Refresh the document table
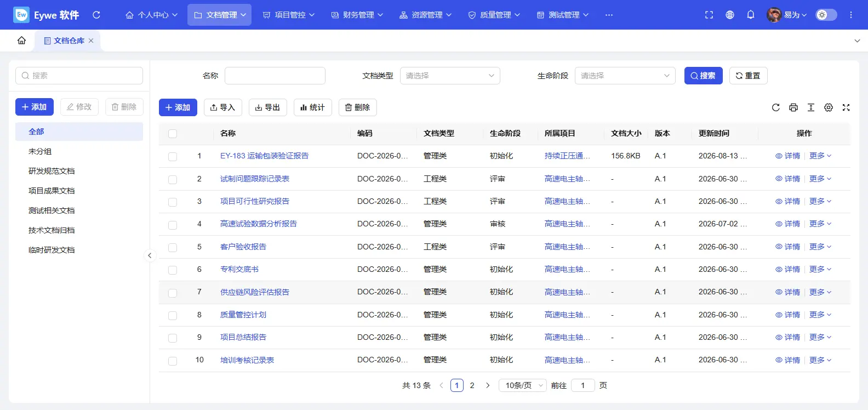Viewport: 868px width, 410px height. (x=776, y=107)
